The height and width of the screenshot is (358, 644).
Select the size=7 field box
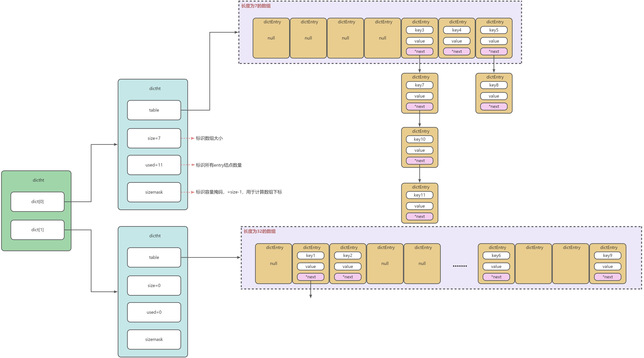(154, 138)
